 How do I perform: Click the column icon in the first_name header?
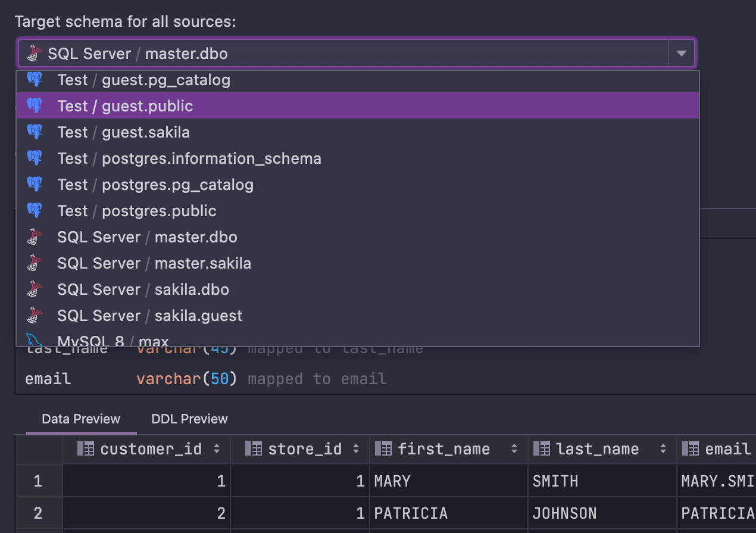[383, 449]
